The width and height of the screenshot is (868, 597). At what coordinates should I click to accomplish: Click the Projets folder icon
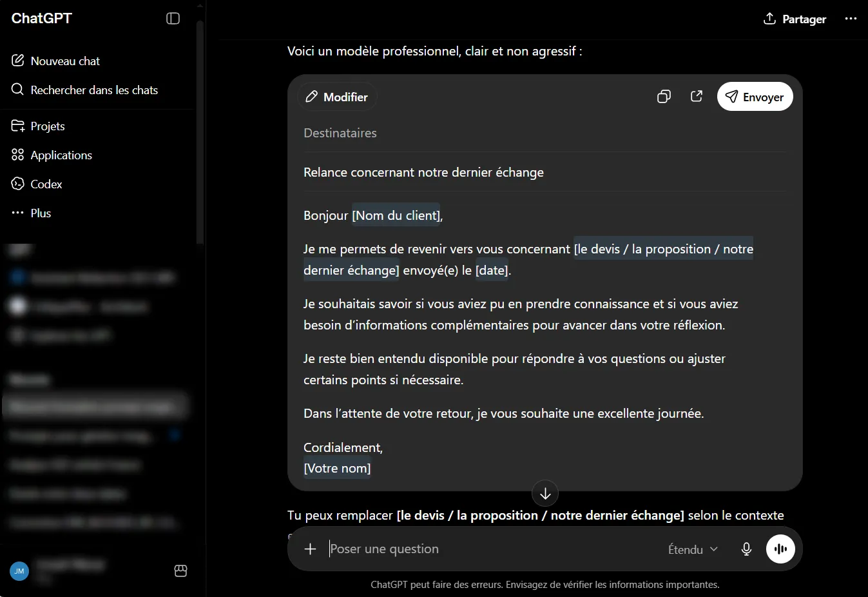pos(17,126)
